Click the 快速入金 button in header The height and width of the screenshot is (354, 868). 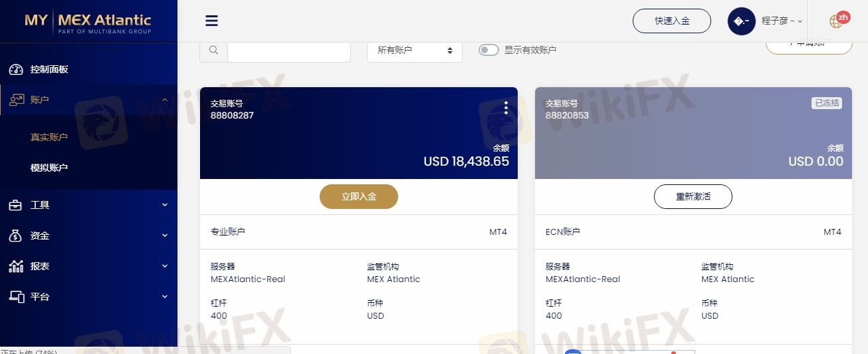click(672, 21)
